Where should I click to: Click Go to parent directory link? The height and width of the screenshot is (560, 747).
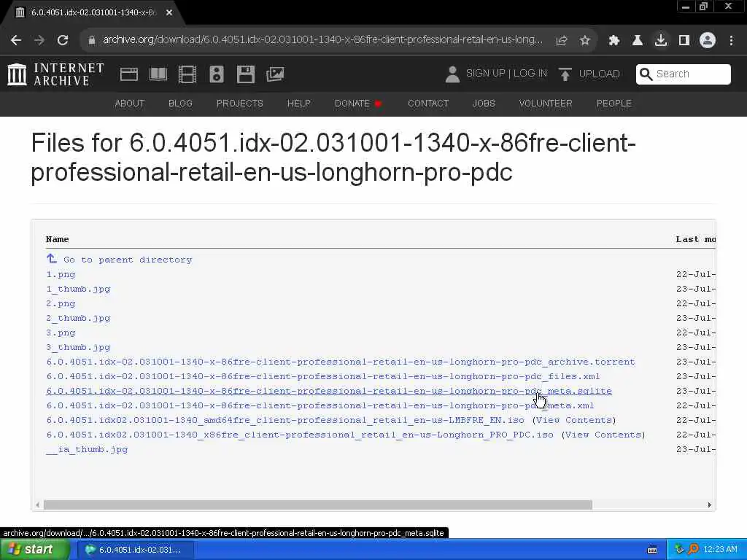[128, 260]
